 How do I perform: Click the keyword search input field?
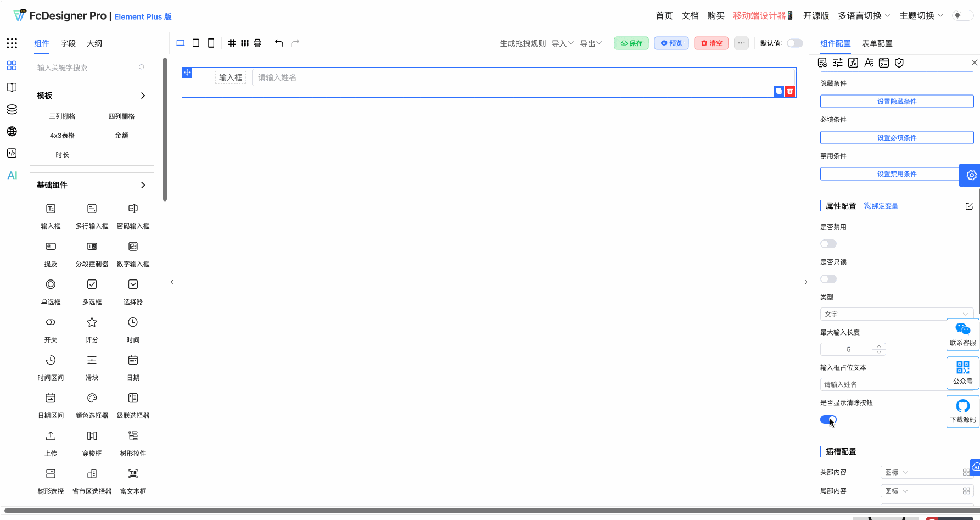click(87, 68)
